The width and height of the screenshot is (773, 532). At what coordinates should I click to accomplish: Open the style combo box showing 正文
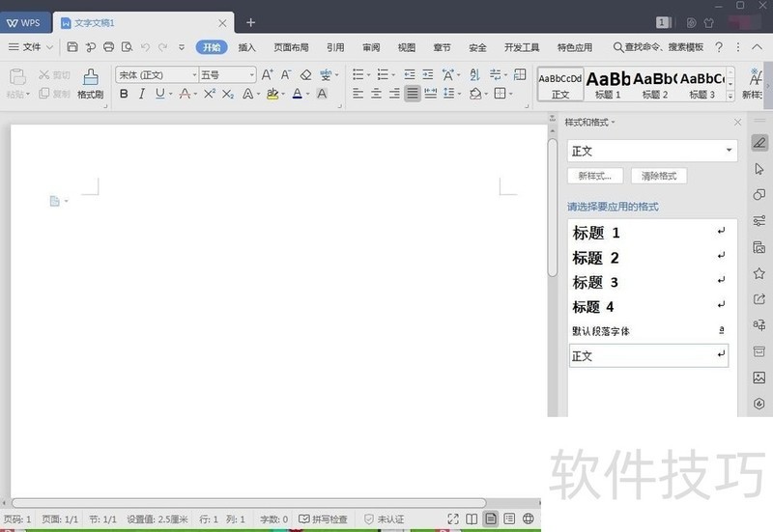652,151
